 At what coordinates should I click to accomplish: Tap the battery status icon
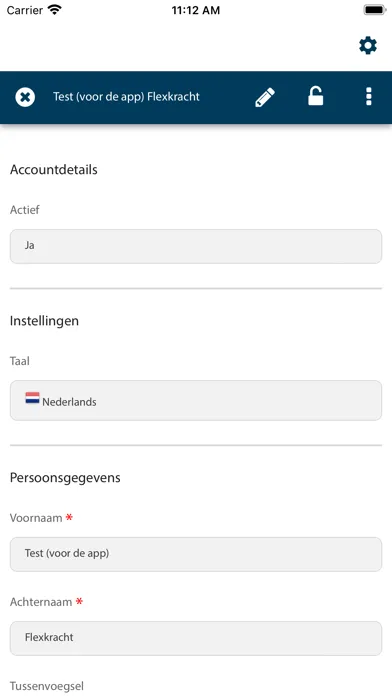(x=375, y=10)
